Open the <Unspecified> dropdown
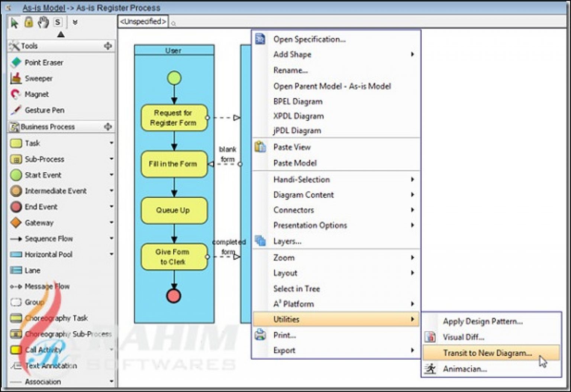 tap(142, 21)
